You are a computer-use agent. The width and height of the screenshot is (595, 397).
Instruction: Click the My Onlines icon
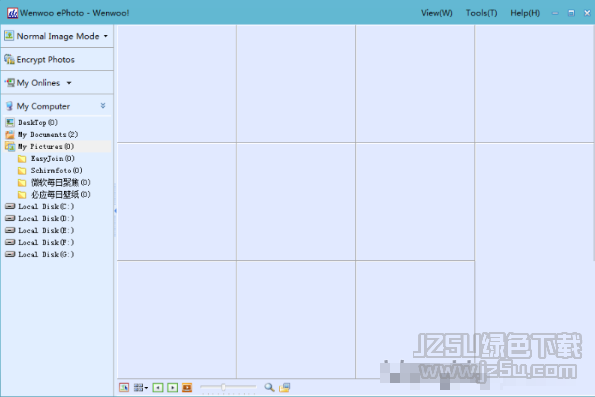10,82
